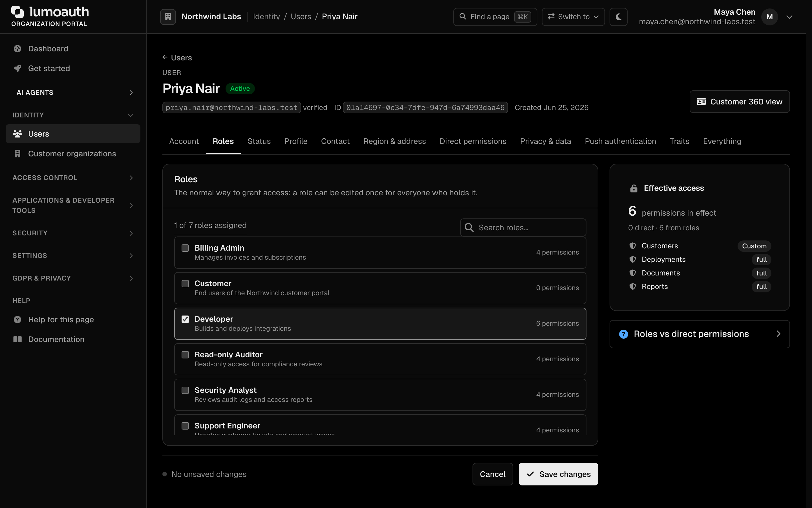Click the Search roles input field

[x=523, y=227]
